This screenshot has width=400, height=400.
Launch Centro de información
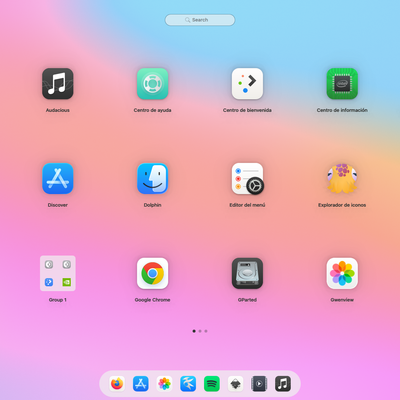click(x=342, y=84)
